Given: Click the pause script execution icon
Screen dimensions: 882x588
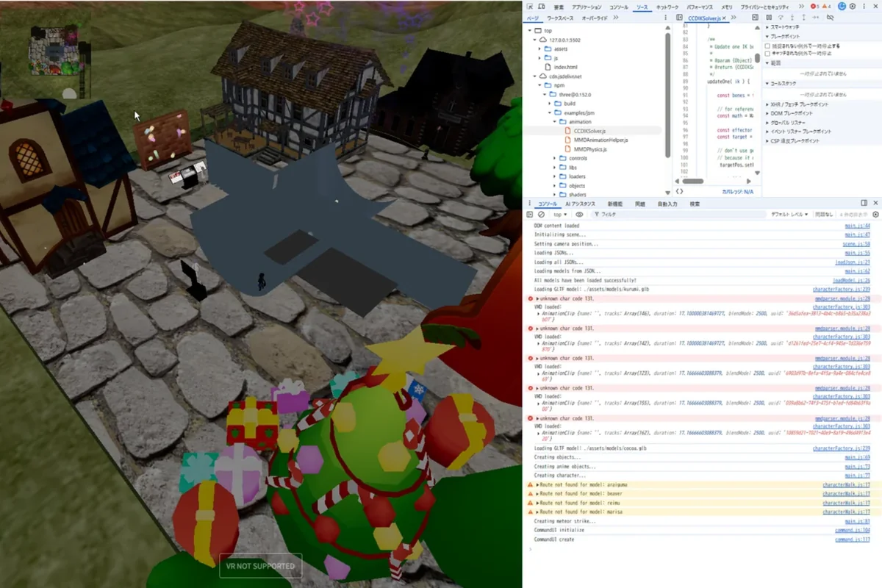Looking at the screenshot, I should [768, 18].
